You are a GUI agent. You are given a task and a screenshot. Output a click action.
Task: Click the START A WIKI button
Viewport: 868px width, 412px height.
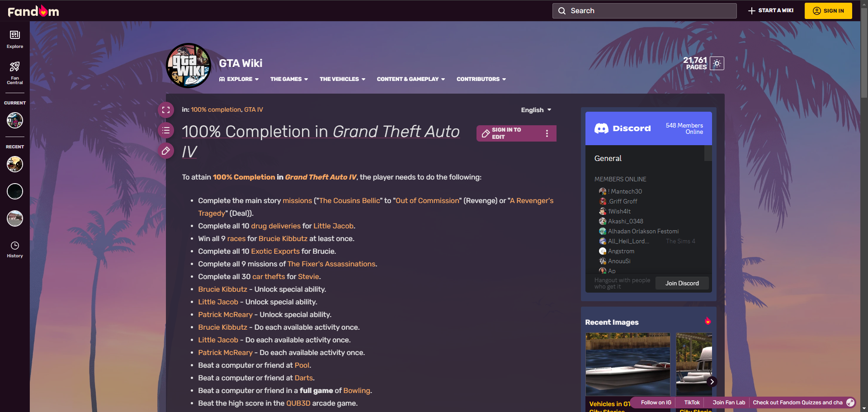click(x=771, y=10)
